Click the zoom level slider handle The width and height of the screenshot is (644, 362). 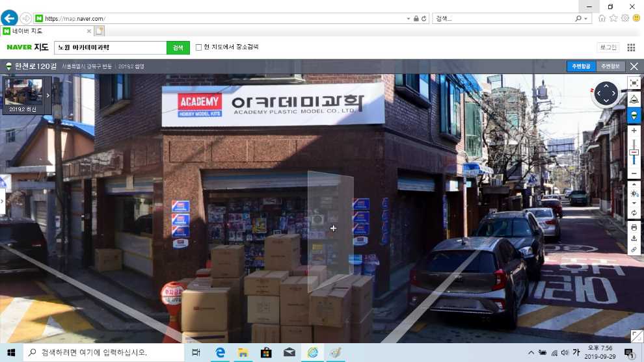(x=634, y=152)
